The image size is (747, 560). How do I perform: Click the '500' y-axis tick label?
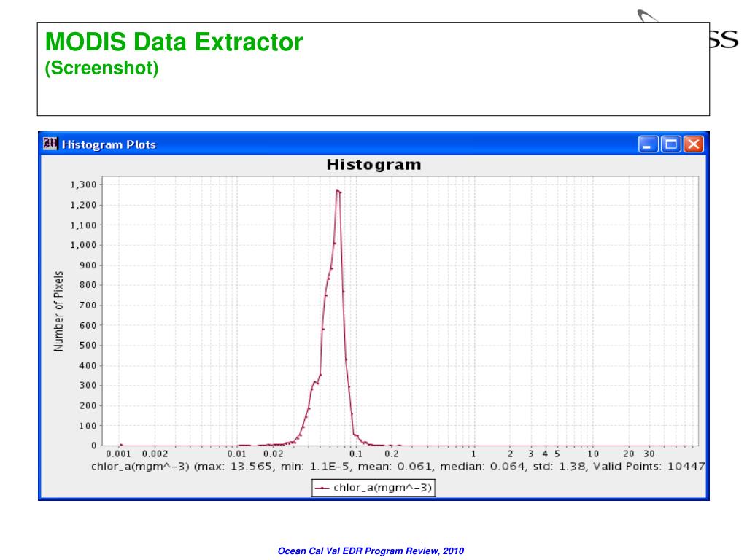[x=88, y=345]
